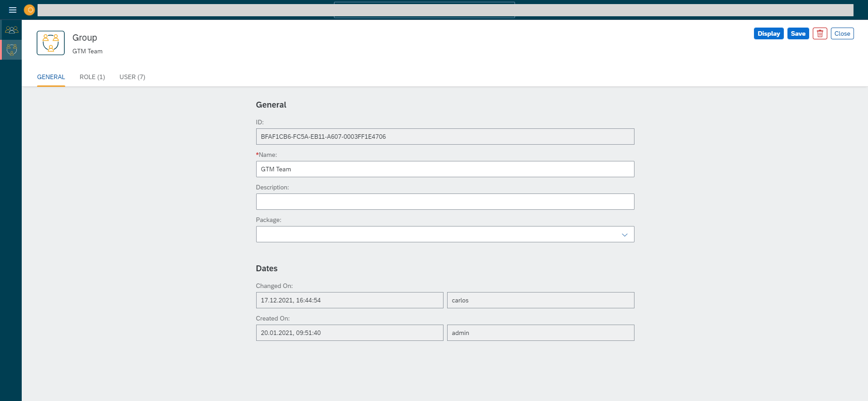
Task: Click into the empty Description field
Action: click(444, 202)
